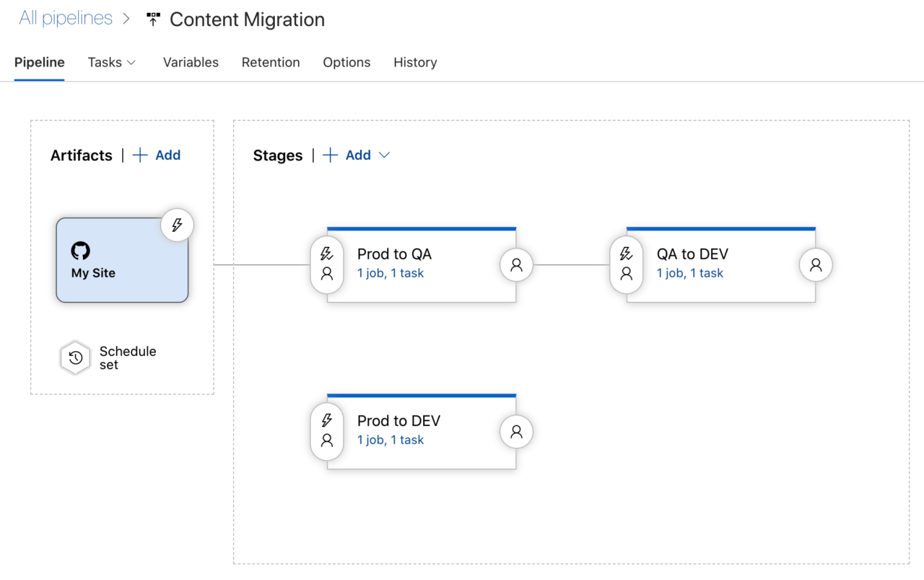Open post-deployment conditions for Prod to DEV

click(516, 432)
